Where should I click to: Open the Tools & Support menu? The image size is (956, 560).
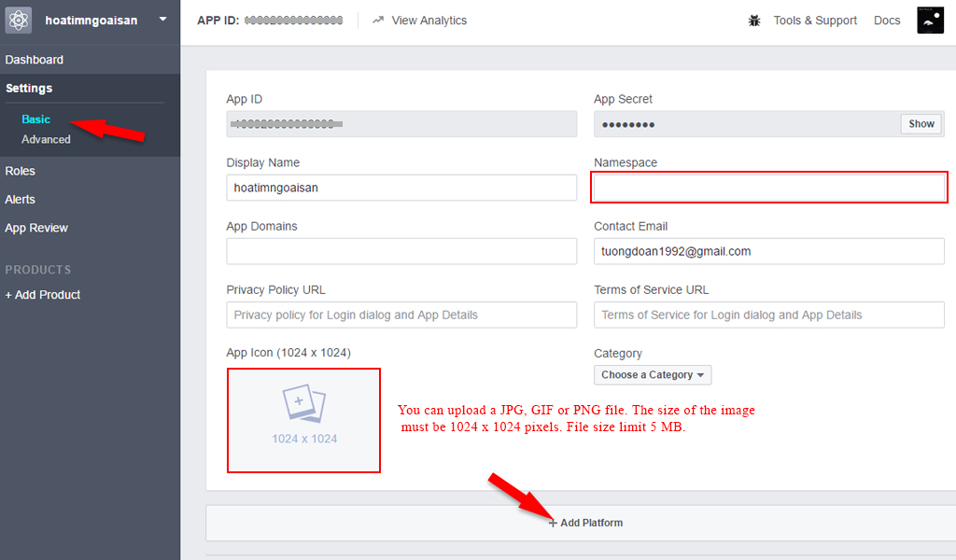pos(815,21)
